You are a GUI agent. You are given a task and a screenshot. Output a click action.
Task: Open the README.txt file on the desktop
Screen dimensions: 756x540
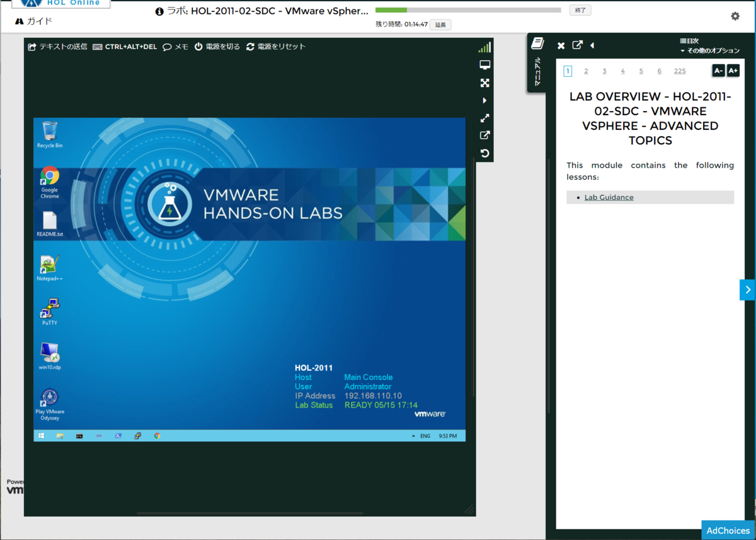50,224
